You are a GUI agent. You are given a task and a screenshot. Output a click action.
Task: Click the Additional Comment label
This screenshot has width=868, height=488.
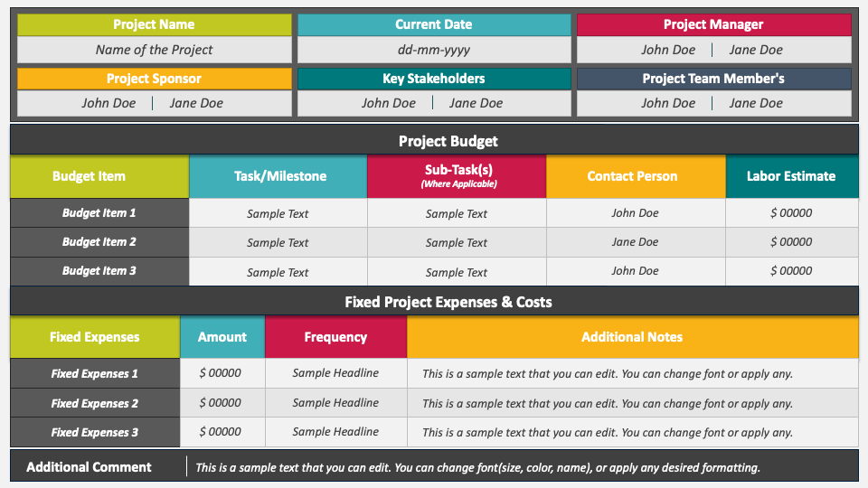click(x=89, y=467)
